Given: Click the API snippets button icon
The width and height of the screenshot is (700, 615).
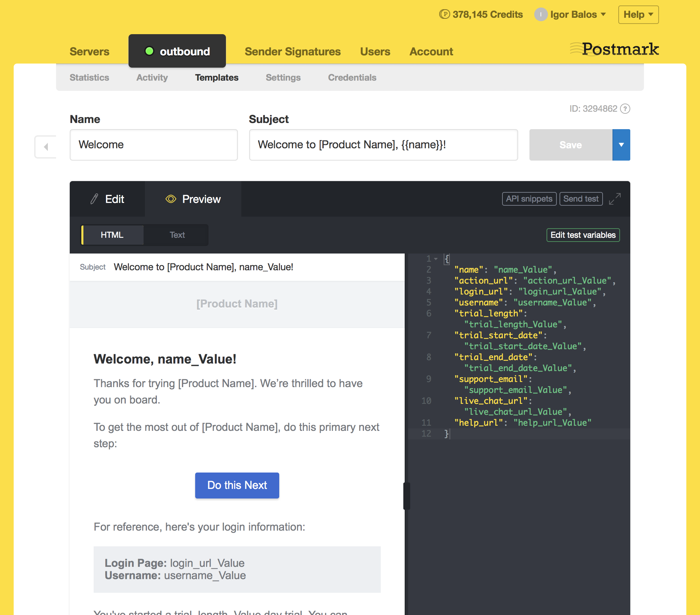Looking at the screenshot, I should (x=528, y=199).
